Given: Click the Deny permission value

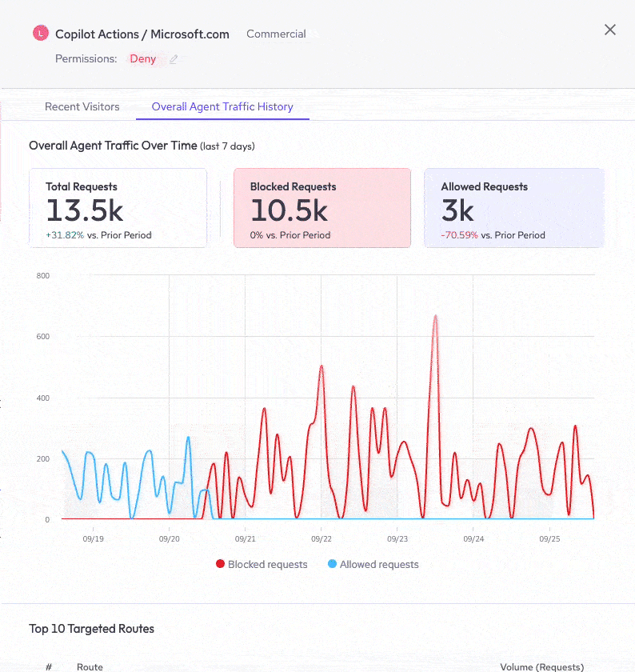Looking at the screenshot, I should pyautogui.click(x=143, y=59).
